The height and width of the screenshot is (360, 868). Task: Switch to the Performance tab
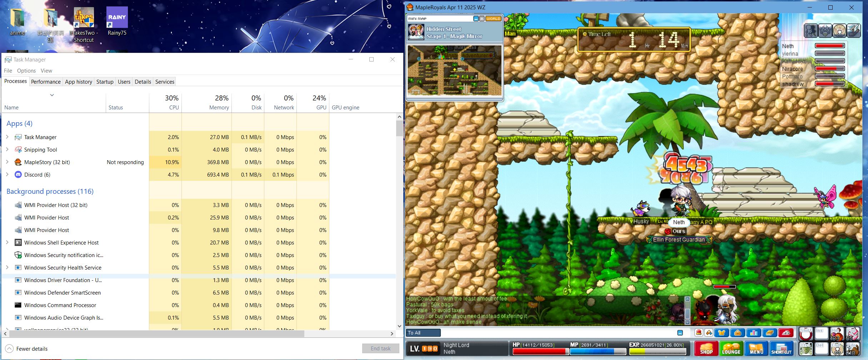[46, 82]
